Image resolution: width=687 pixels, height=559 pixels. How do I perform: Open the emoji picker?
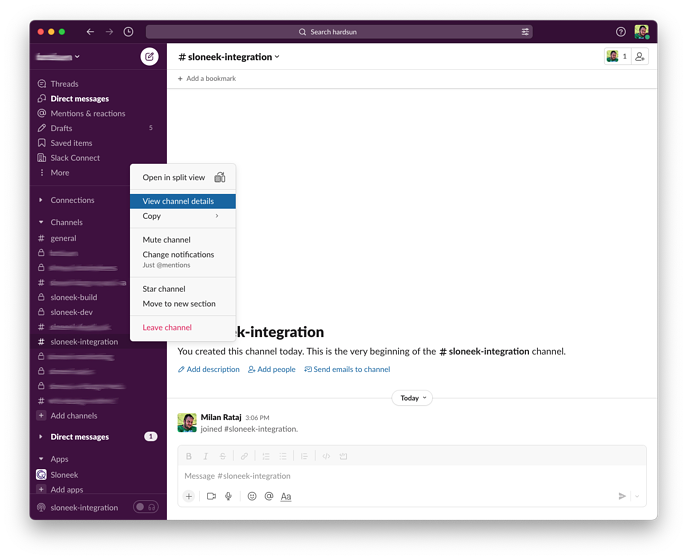tap(252, 496)
